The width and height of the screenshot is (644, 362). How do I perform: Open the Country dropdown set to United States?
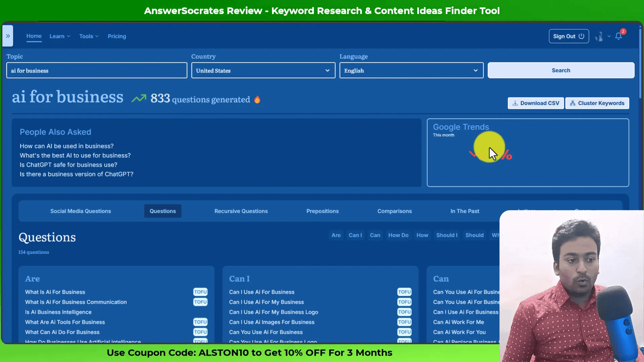tap(263, 70)
